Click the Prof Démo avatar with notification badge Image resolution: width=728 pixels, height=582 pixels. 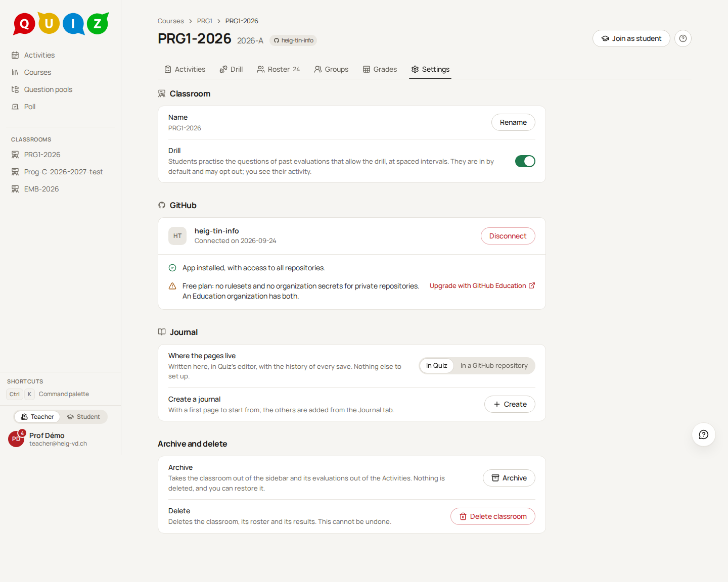16,439
